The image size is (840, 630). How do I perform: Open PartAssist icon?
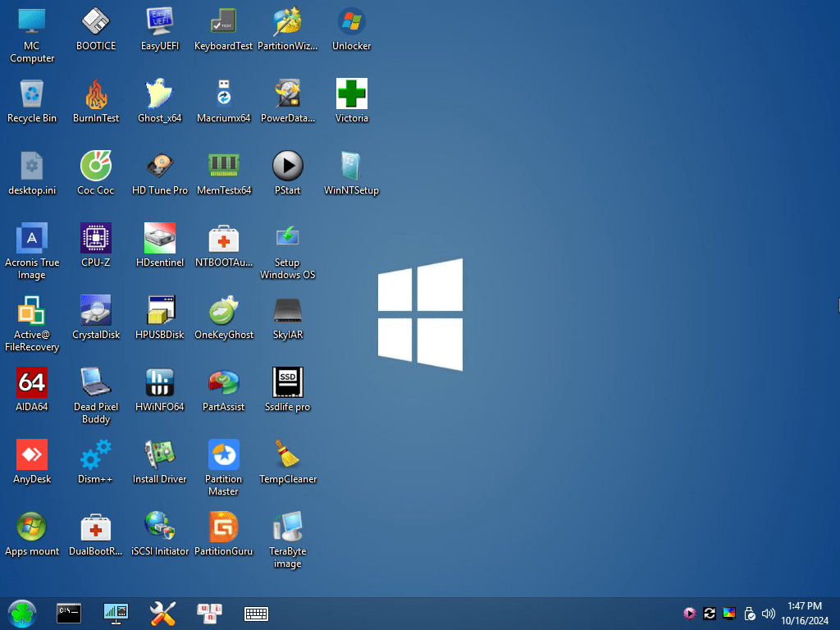pos(223,390)
